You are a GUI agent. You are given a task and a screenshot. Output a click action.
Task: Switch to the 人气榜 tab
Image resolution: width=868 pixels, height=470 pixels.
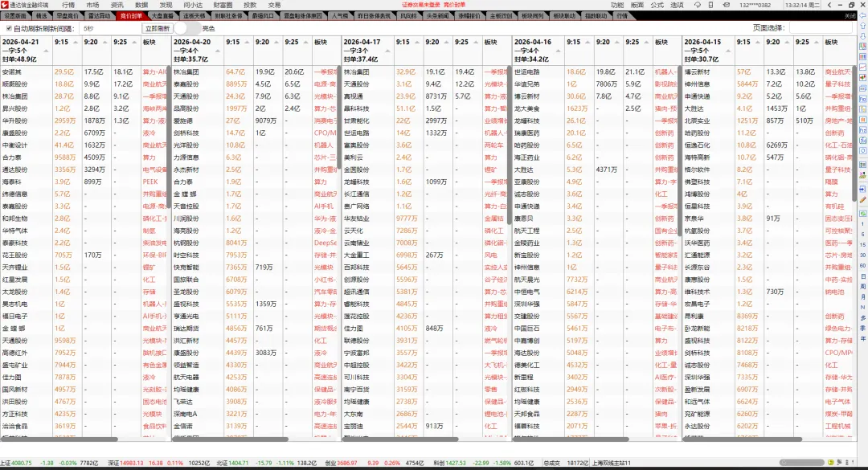(340, 16)
